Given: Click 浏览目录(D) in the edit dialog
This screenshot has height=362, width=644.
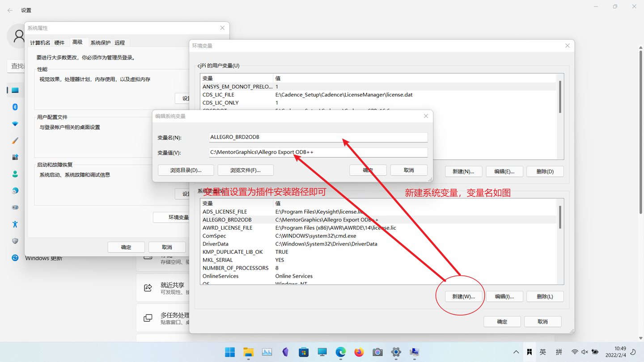Looking at the screenshot, I should click(186, 170).
